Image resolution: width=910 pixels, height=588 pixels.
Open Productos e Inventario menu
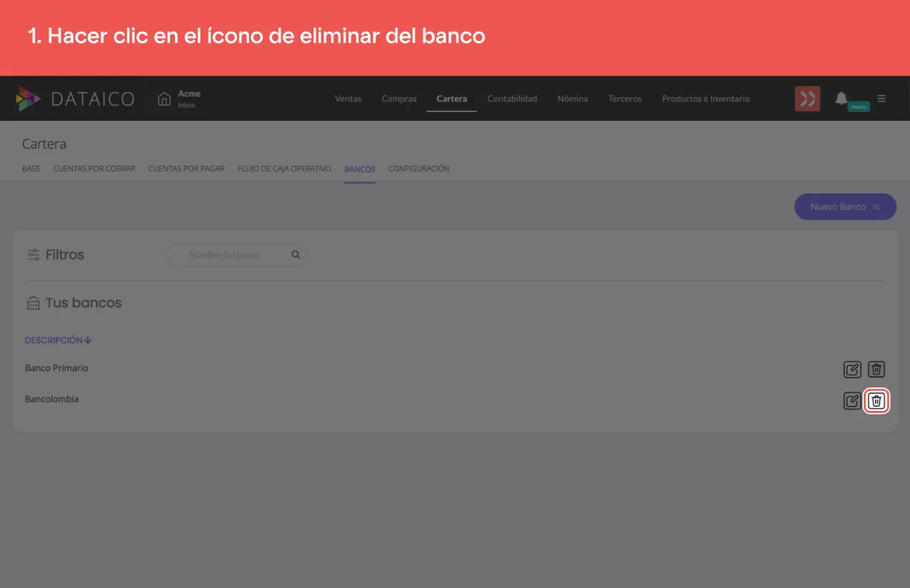point(706,99)
